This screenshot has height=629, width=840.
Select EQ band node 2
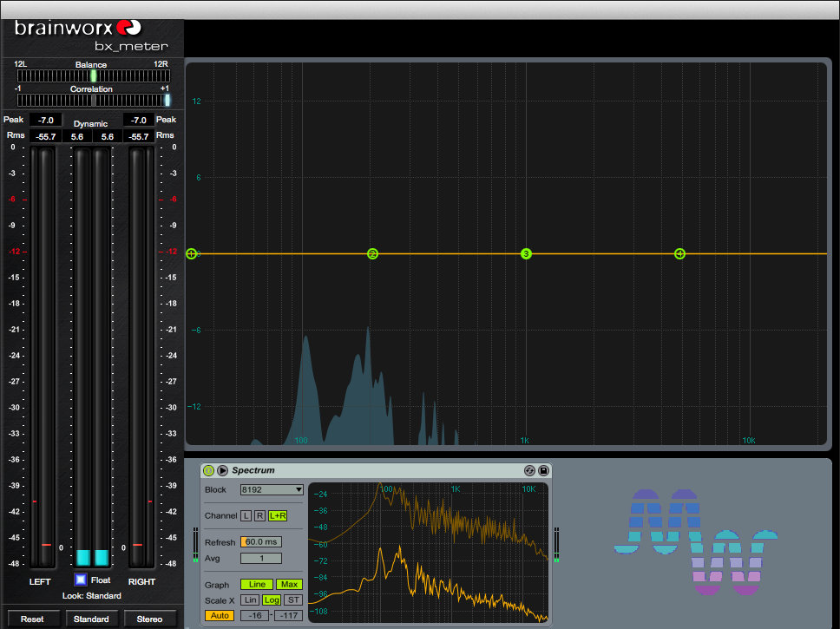pos(373,254)
